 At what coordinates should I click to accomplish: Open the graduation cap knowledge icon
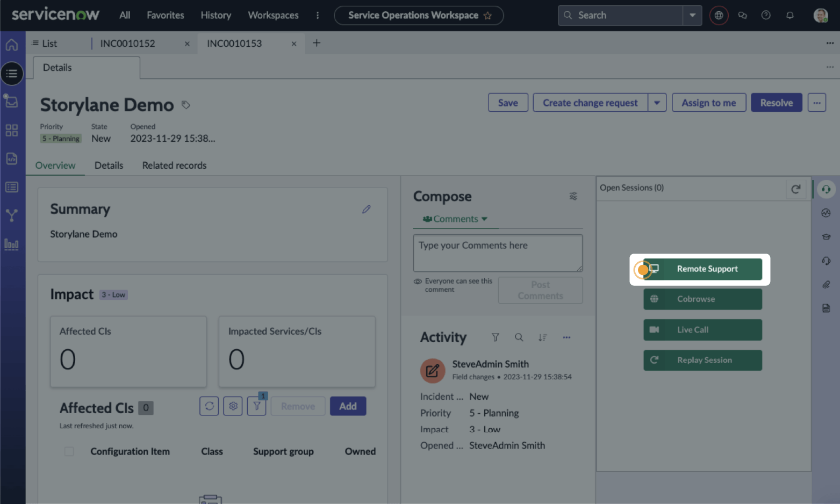click(x=826, y=237)
